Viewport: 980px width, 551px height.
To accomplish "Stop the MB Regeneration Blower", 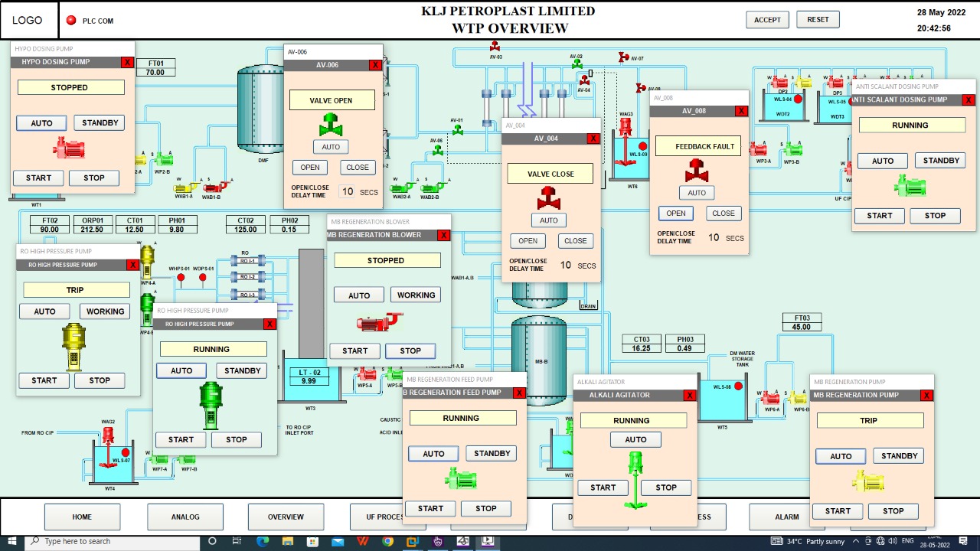I will tap(410, 351).
